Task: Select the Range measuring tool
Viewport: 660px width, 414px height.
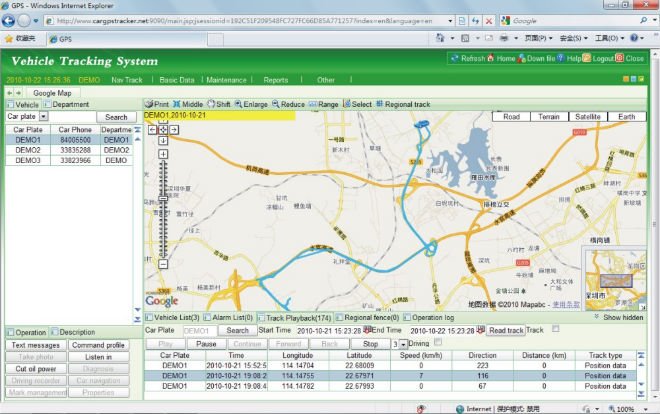Action: tap(323, 104)
